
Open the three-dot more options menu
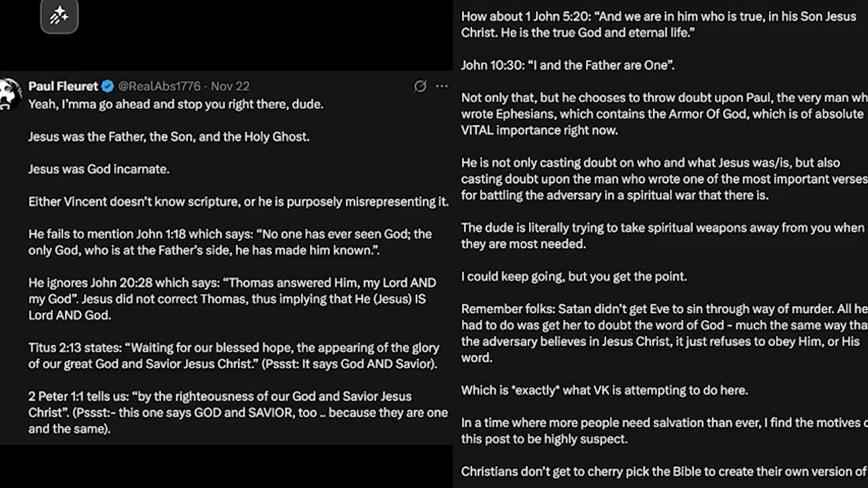(x=441, y=86)
